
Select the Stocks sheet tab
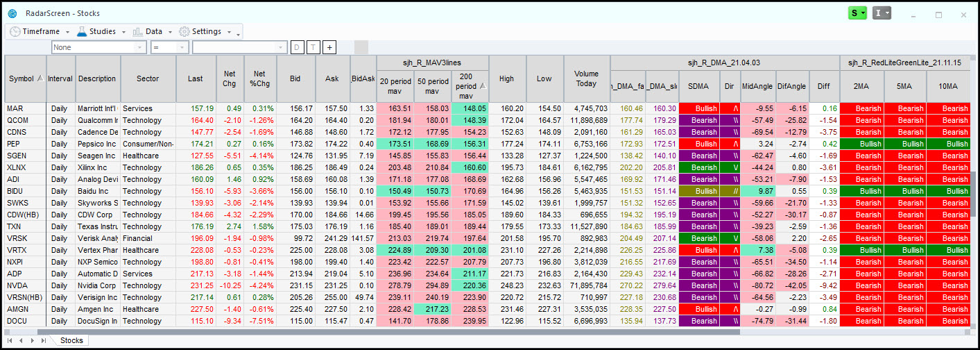(x=71, y=340)
